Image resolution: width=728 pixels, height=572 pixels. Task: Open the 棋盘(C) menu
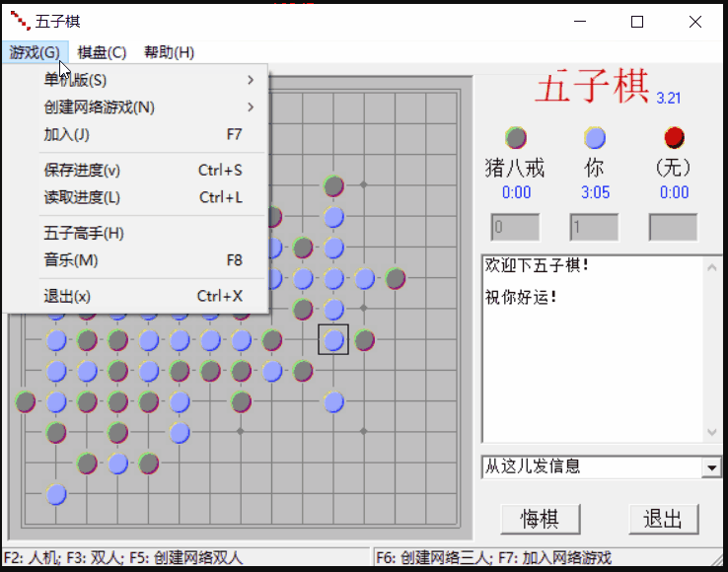(x=102, y=52)
